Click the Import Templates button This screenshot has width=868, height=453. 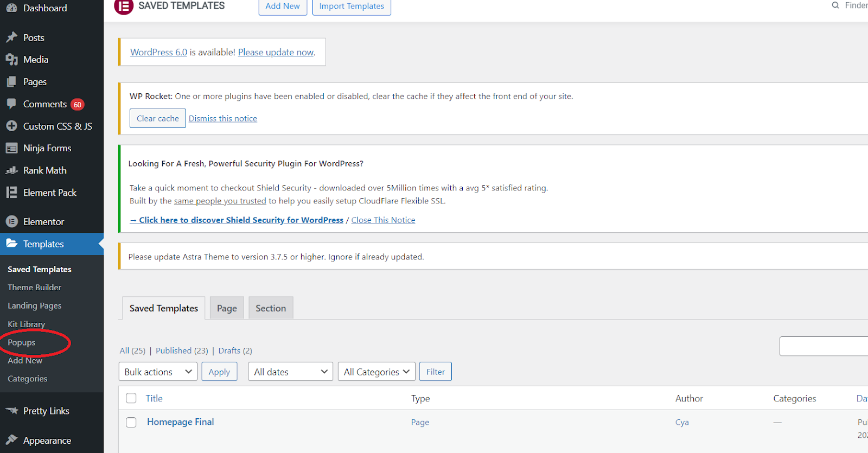[x=352, y=6]
